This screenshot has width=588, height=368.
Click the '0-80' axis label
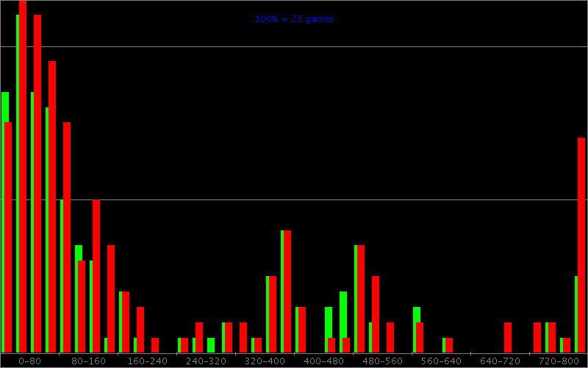coord(29,361)
